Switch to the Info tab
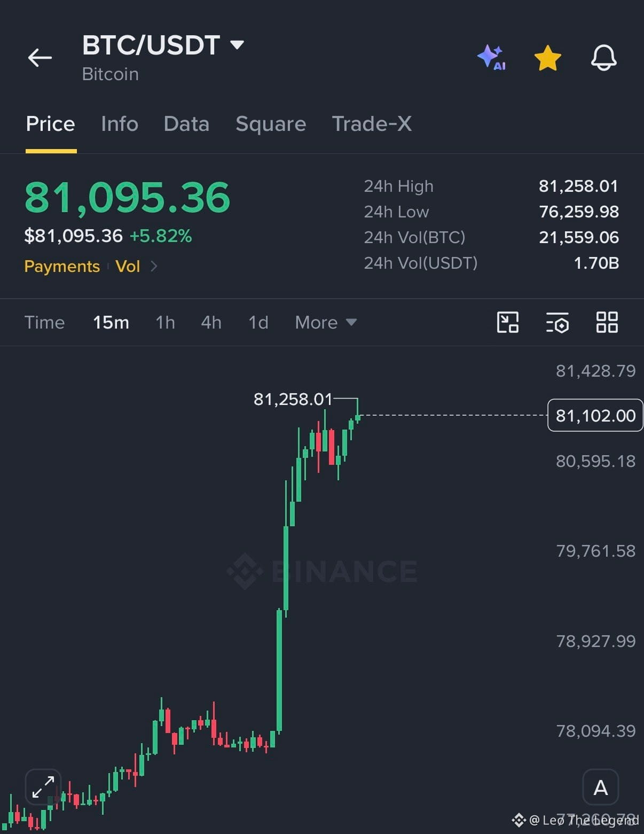Viewport: 644px width, 834px height. pos(120,124)
